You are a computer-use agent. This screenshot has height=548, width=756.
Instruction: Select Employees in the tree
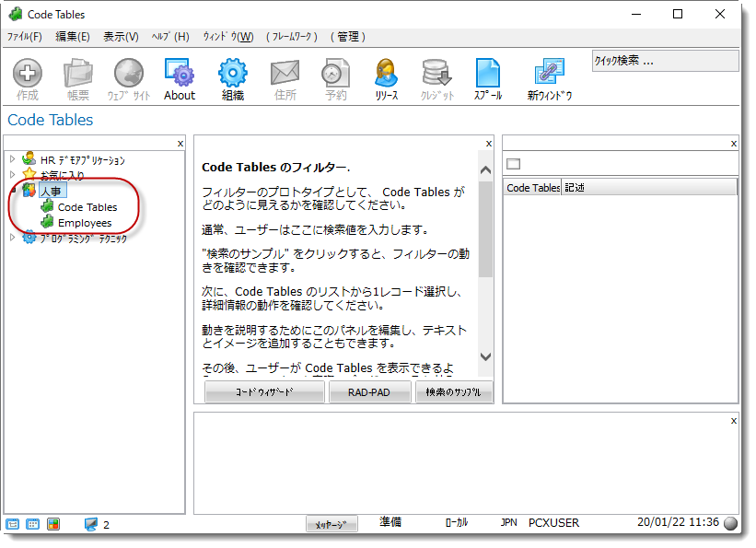coord(85,223)
